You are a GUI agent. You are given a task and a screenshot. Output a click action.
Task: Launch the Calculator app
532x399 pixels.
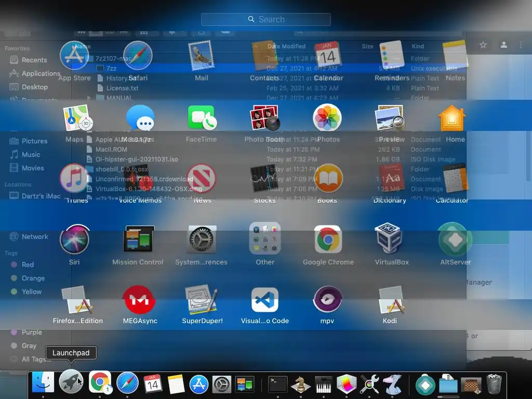(455, 178)
